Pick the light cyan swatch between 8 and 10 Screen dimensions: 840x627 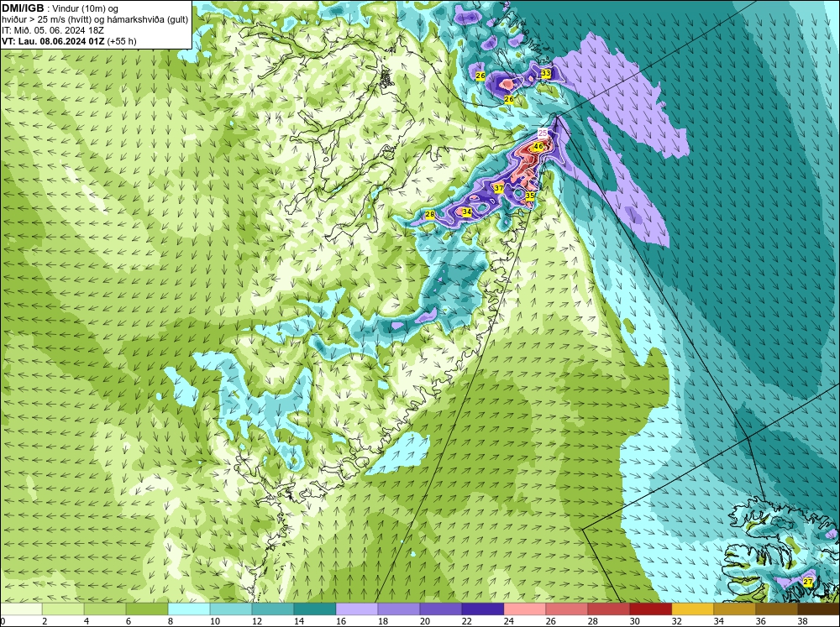(x=189, y=609)
